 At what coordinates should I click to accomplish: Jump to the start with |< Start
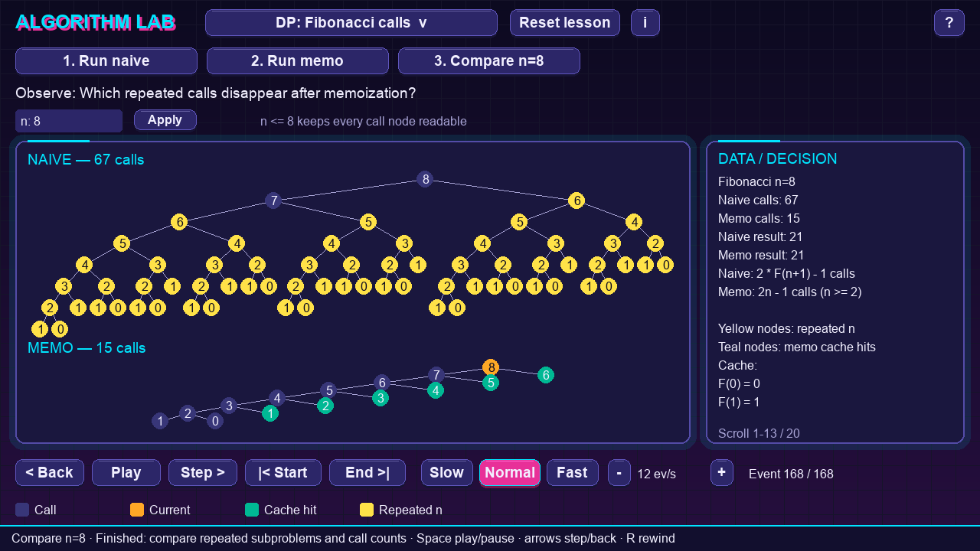coord(283,473)
